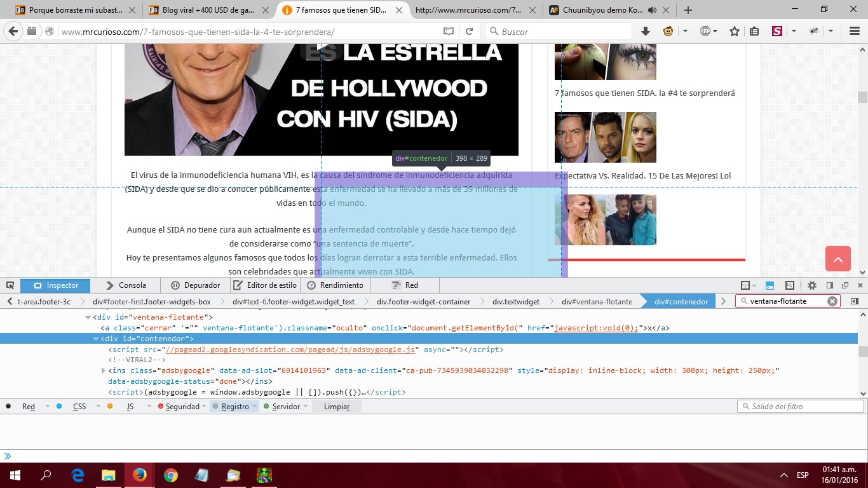Open the red S extension icon
This screenshot has width=868, height=488.
(x=777, y=31)
